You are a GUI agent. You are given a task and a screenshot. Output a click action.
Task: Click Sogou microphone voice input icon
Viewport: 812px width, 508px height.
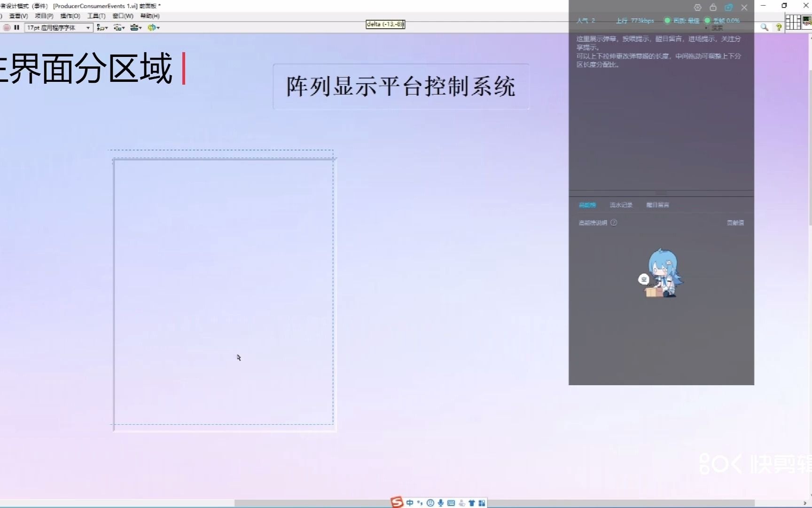click(441, 503)
